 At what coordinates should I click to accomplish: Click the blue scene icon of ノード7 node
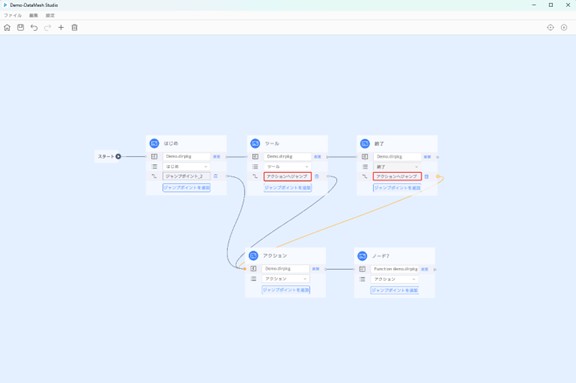coord(362,256)
